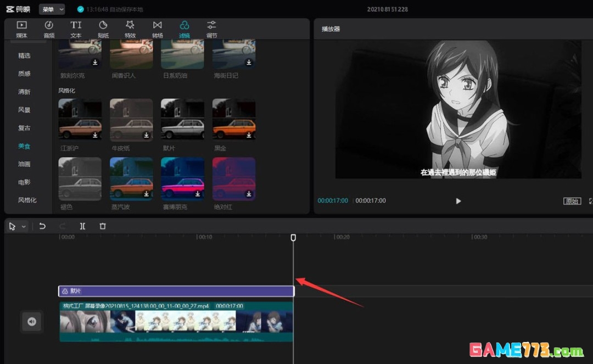593x364 pixels.
Task: Select 风景 filter category
Action: coord(24,110)
